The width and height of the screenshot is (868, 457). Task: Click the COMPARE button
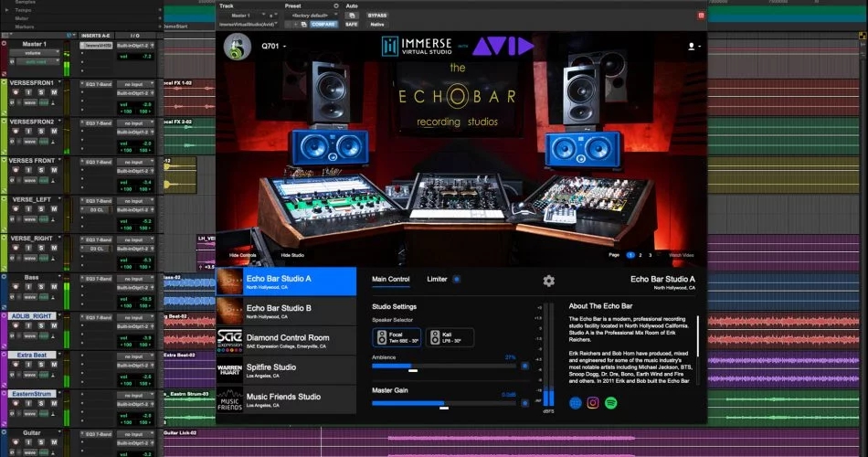(323, 25)
